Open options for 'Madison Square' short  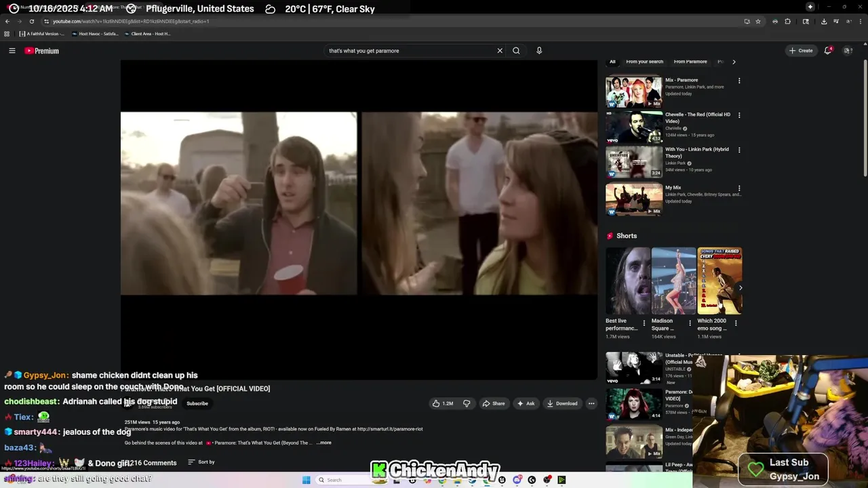tap(690, 323)
